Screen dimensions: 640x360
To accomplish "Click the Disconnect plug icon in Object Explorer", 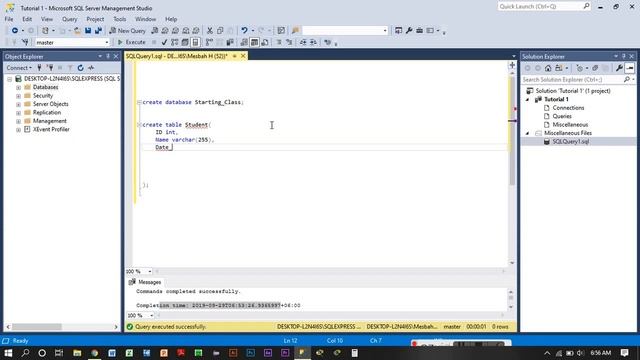I will [50, 68].
